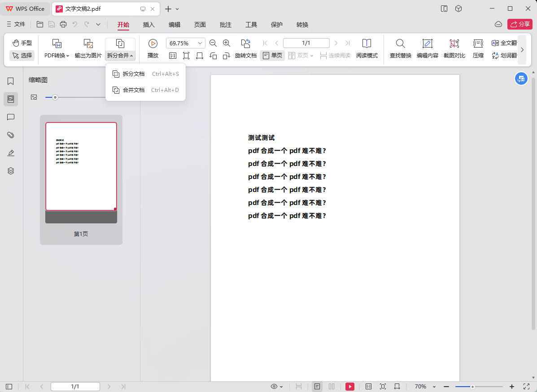The width and height of the screenshot is (537, 392).
Task: Start the 截图对比 screenshot compare tool
Action: (454, 48)
